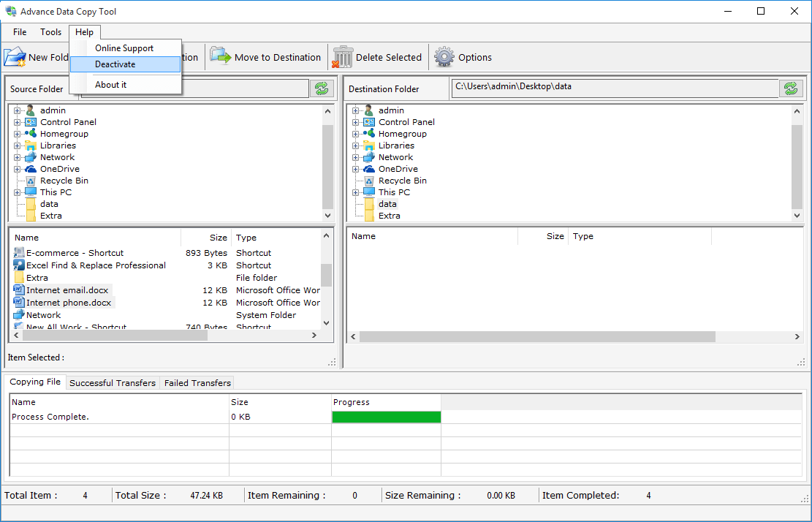Open the Tools menu
This screenshot has height=522, width=812.
51,32
